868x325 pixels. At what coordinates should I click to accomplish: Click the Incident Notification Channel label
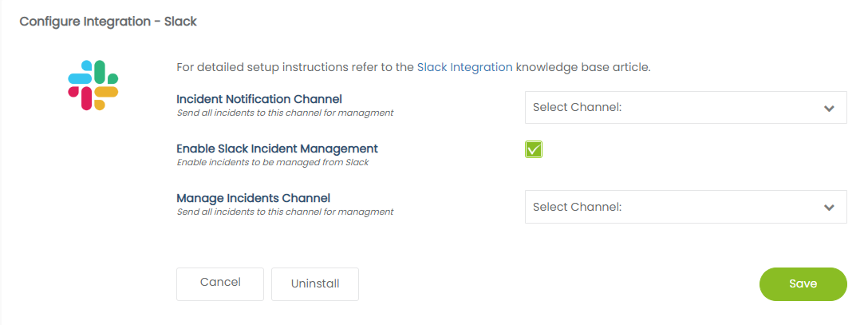[258, 99]
